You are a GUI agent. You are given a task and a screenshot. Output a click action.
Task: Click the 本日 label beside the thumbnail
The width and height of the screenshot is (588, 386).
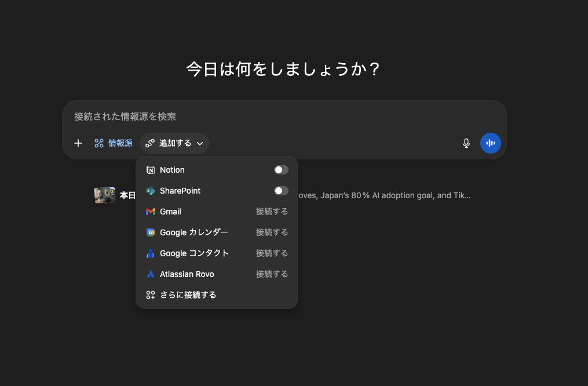click(127, 195)
